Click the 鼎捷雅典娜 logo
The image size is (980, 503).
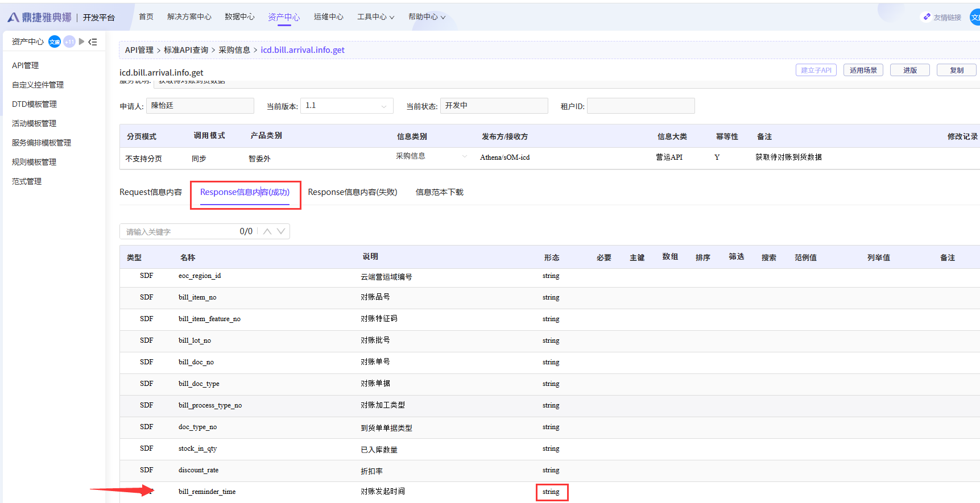coord(39,18)
